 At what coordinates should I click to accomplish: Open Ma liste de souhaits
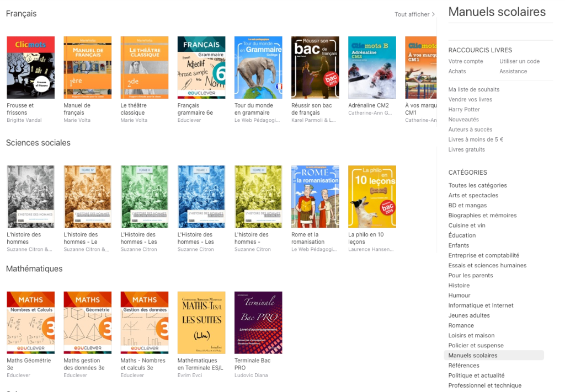(x=473, y=89)
